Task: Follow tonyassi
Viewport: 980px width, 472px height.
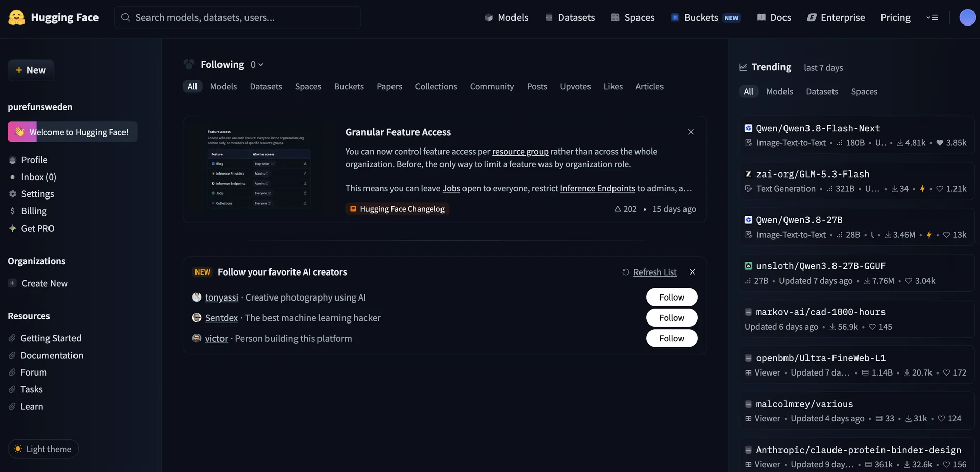Action: click(672, 297)
